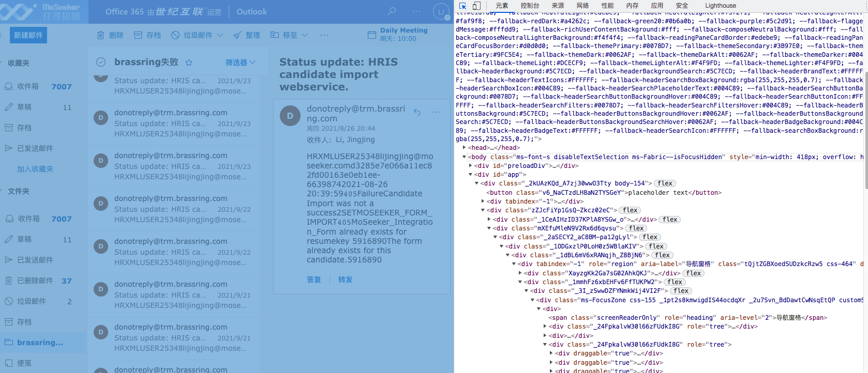Expand the head node in DevTools
Image resolution: width=868 pixels, height=373 pixels.
[x=464, y=148]
